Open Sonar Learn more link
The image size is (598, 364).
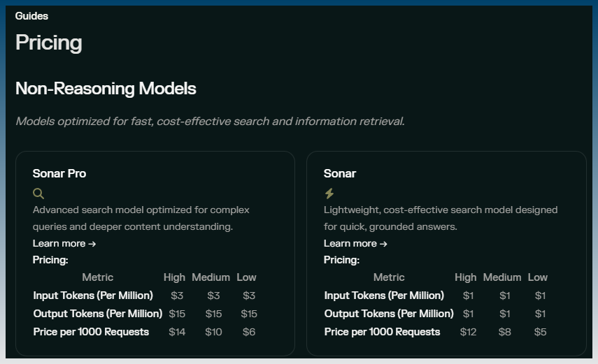[x=355, y=244]
